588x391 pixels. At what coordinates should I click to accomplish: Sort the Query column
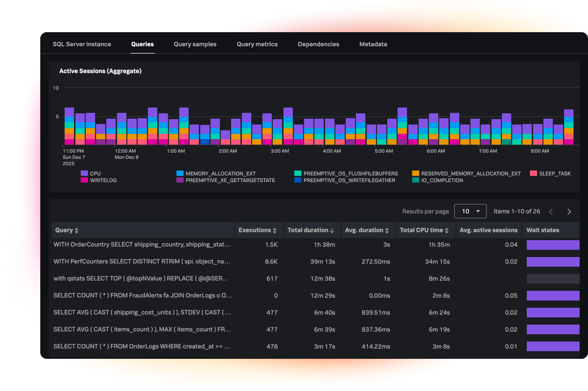tap(77, 230)
